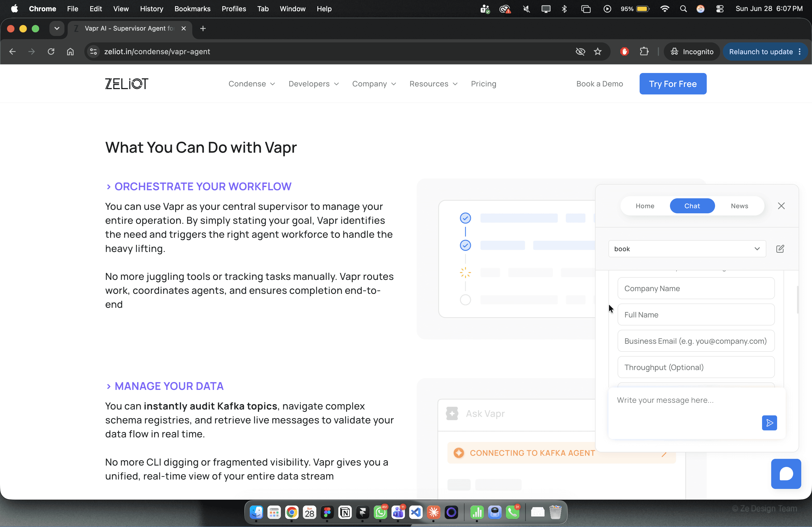Open the Chrome History menu
812x527 pixels.
pos(151,9)
